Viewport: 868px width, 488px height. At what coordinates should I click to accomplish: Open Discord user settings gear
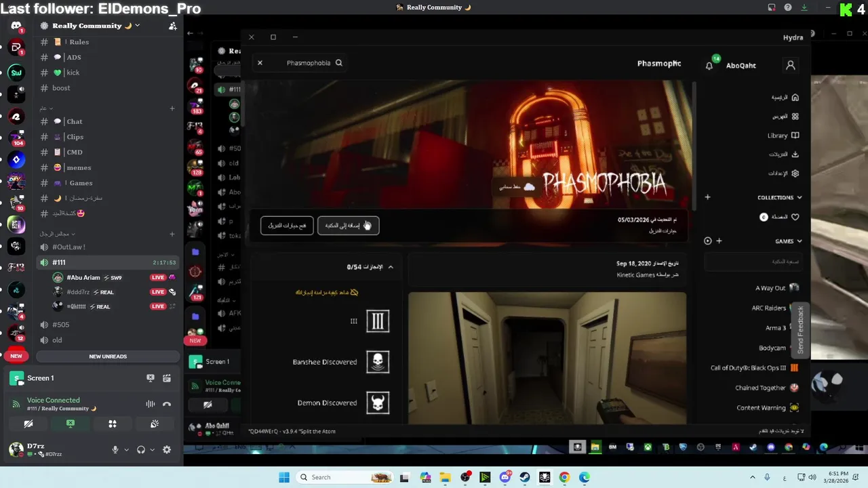pyautogui.click(x=167, y=450)
